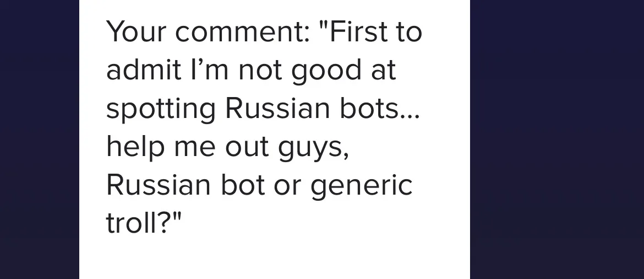644x279 pixels.
Task: Click the dark background left of the card
Action: [40, 139]
